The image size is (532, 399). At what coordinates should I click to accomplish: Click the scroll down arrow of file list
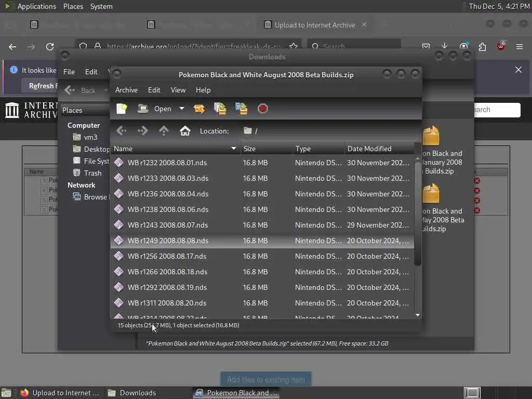tap(418, 315)
